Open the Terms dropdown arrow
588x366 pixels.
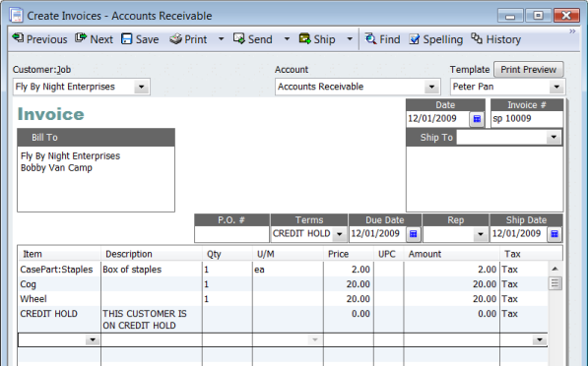click(x=340, y=234)
